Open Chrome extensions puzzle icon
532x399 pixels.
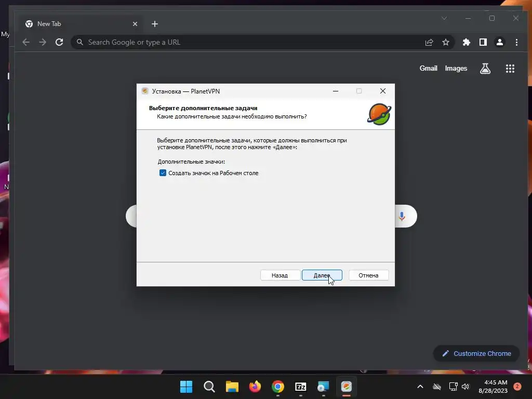click(467, 42)
